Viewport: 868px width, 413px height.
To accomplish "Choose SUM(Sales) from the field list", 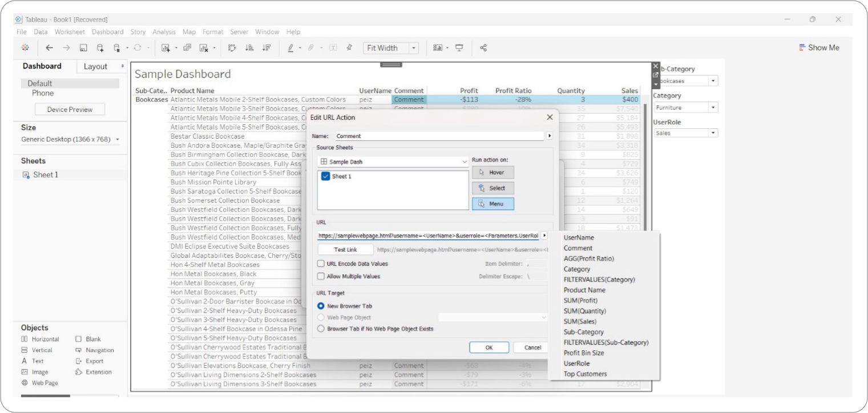I will coord(580,321).
